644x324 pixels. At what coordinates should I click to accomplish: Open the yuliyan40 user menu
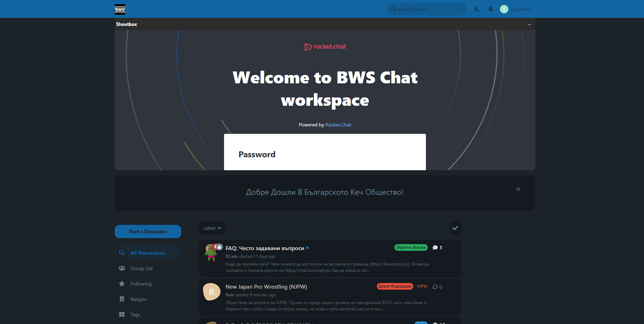tap(515, 9)
